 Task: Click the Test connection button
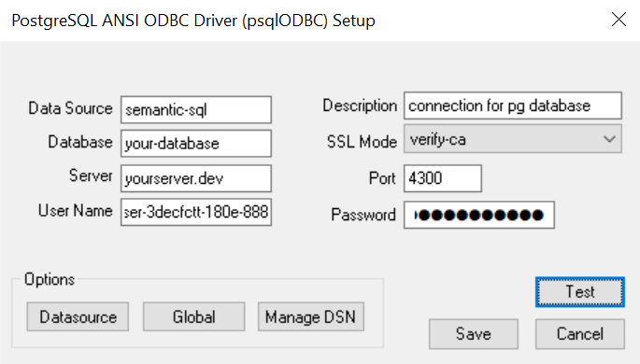(579, 292)
